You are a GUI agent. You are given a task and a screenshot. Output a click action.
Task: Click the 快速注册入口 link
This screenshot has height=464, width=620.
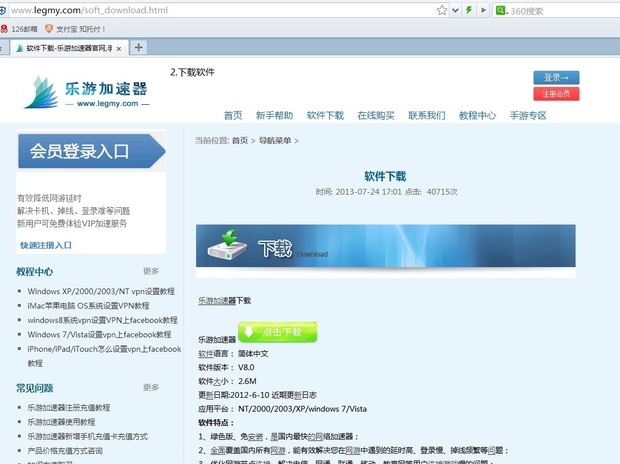pos(46,245)
